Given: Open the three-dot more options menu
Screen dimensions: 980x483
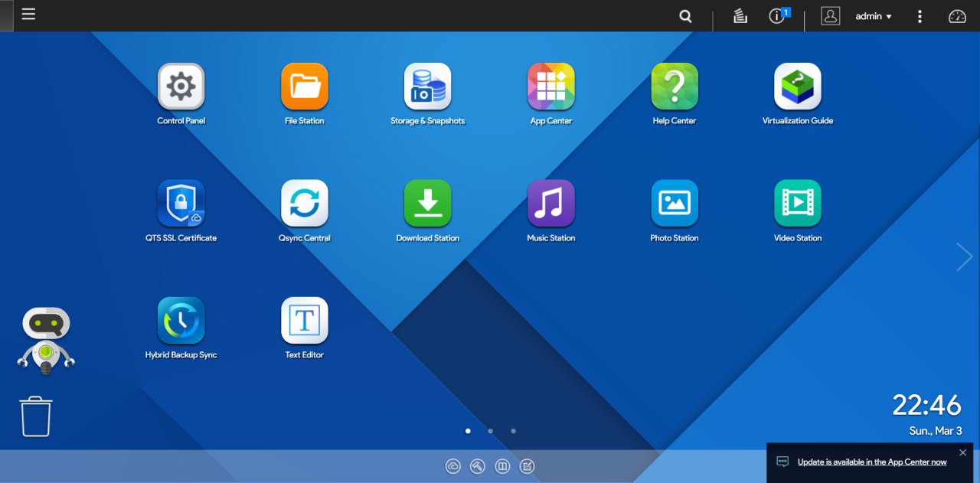Looking at the screenshot, I should [x=920, y=16].
